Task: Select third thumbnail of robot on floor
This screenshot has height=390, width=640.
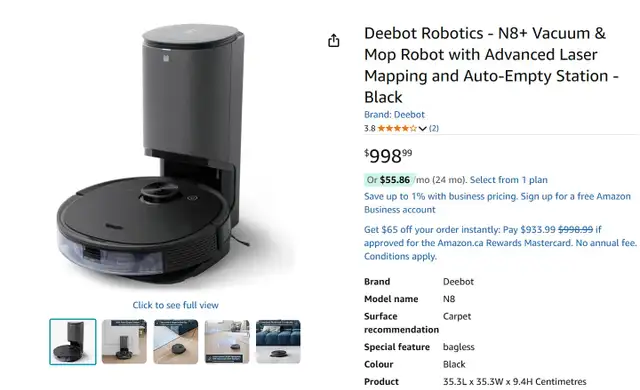Action: coord(176,342)
